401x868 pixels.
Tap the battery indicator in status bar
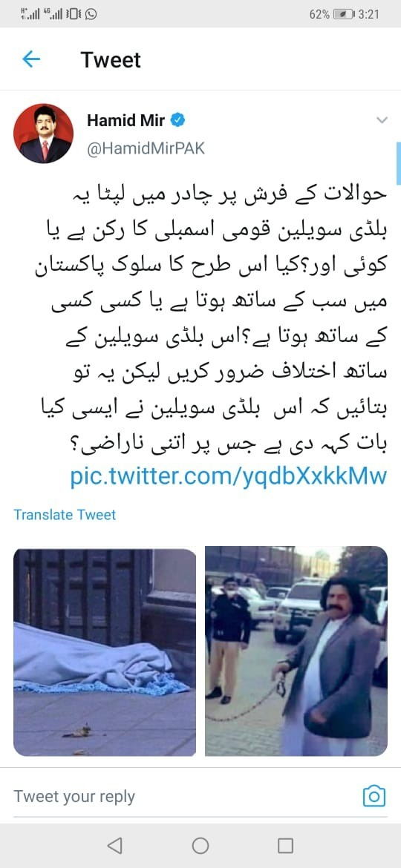tap(345, 14)
